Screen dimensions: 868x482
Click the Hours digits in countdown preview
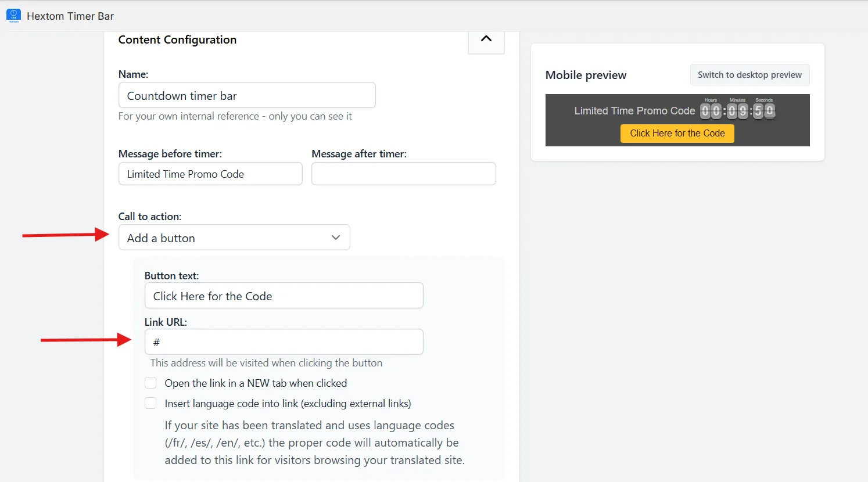coord(711,111)
